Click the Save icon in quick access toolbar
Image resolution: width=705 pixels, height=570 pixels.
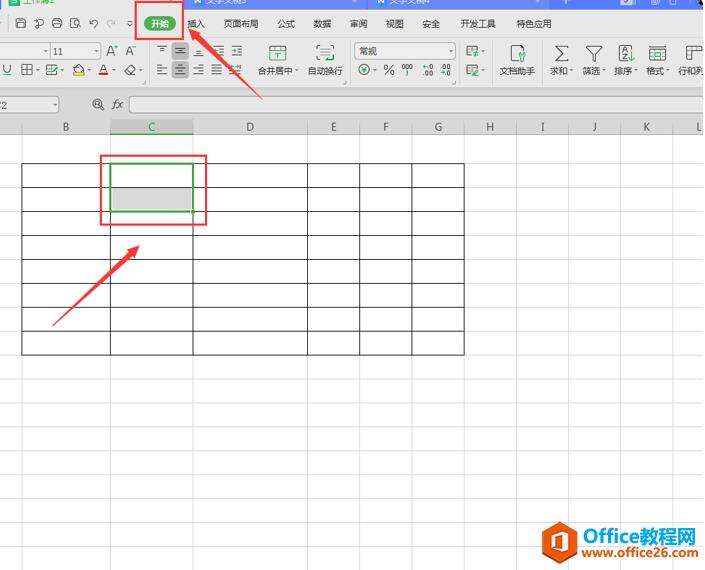21,23
